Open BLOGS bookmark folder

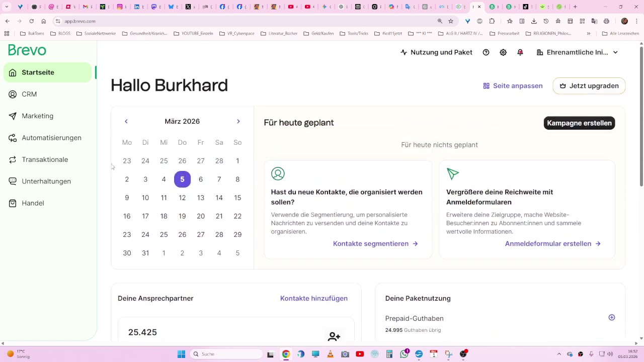[x=60, y=34]
